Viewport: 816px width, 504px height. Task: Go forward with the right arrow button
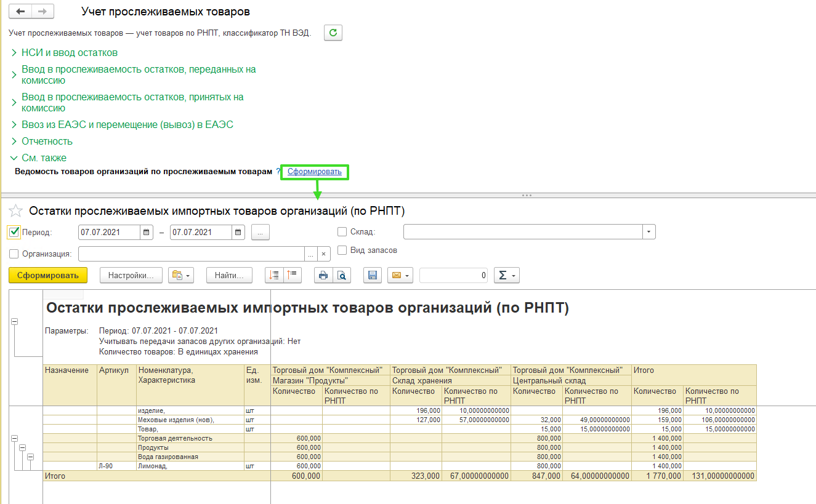(42, 12)
